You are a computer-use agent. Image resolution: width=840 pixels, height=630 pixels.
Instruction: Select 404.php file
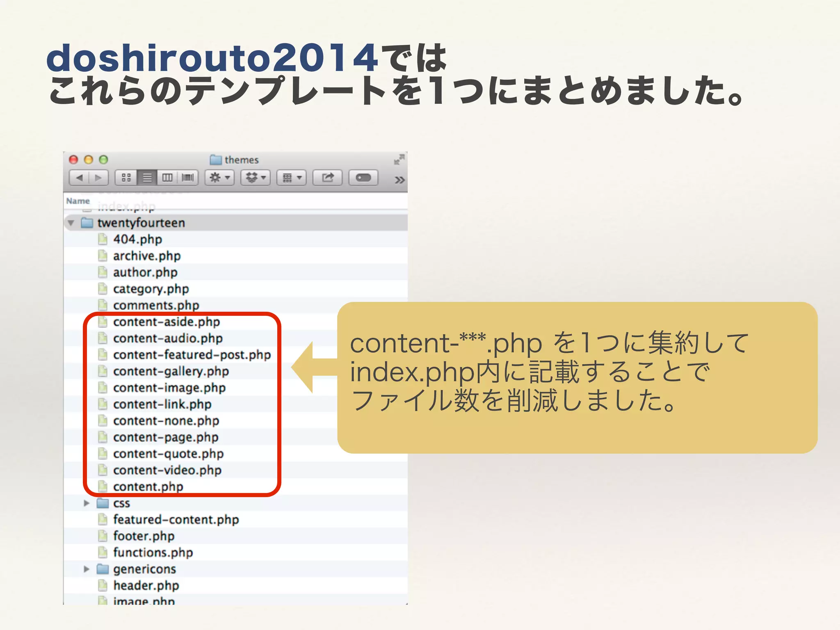pos(137,239)
